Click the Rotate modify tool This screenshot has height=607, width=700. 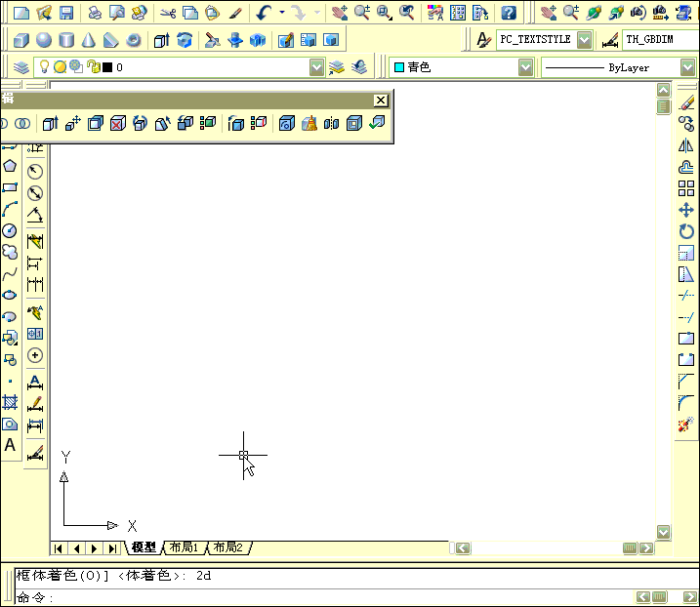pos(686,231)
